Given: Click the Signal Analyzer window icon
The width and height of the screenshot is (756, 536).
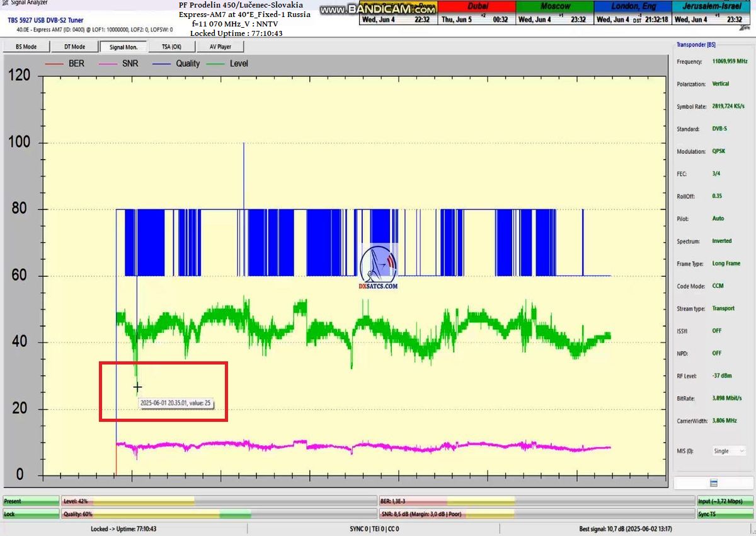Looking at the screenshot, I should tap(5, 3).
